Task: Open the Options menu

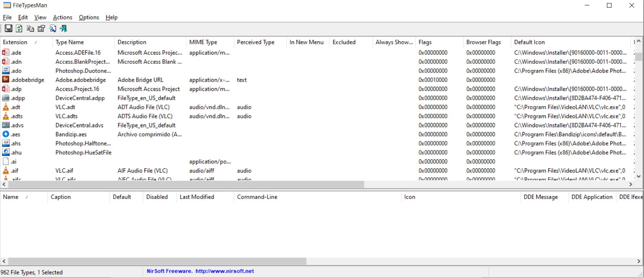Action: click(89, 17)
